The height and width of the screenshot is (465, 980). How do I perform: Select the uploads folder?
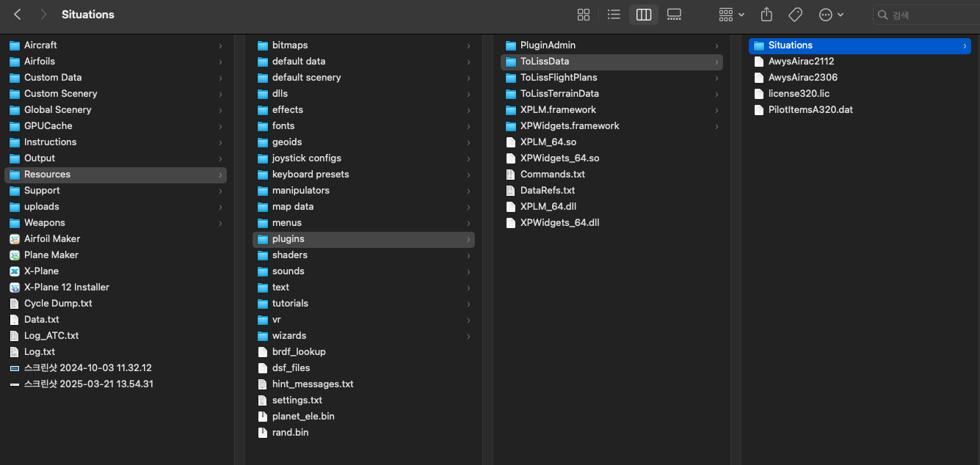click(115, 207)
